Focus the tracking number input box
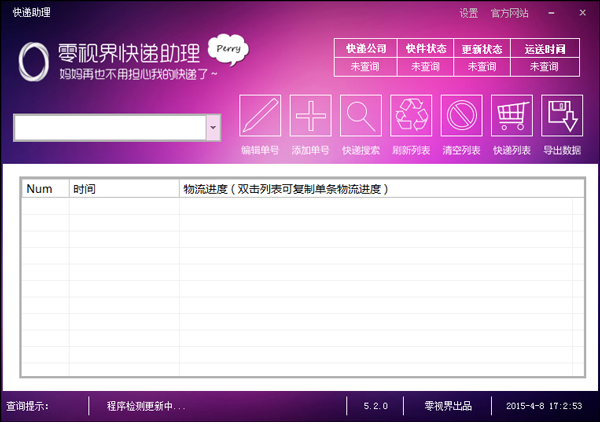This screenshot has width=600, height=422. 110,127
